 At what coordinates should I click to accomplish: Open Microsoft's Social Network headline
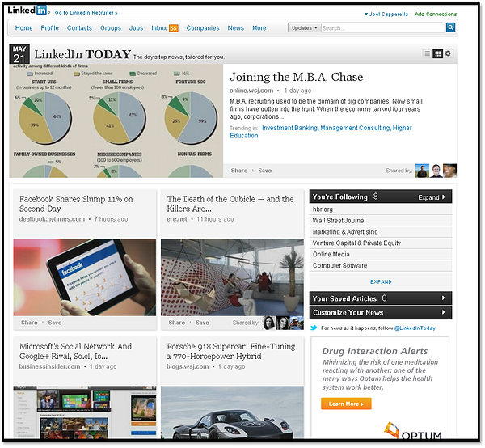(75, 351)
